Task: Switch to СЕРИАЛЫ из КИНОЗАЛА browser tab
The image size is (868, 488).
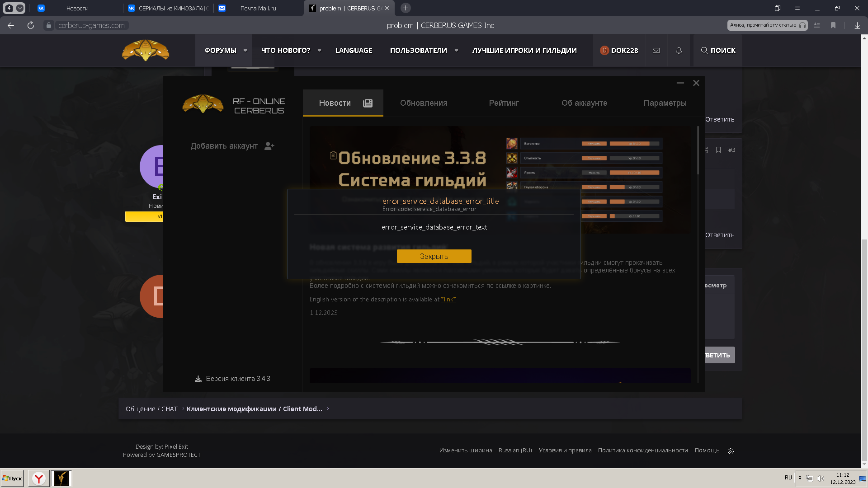Action: (x=168, y=8)
